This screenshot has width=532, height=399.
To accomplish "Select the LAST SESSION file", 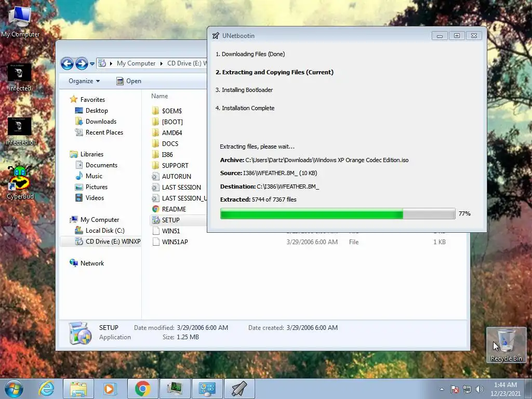I will click(x=177, y=187).
